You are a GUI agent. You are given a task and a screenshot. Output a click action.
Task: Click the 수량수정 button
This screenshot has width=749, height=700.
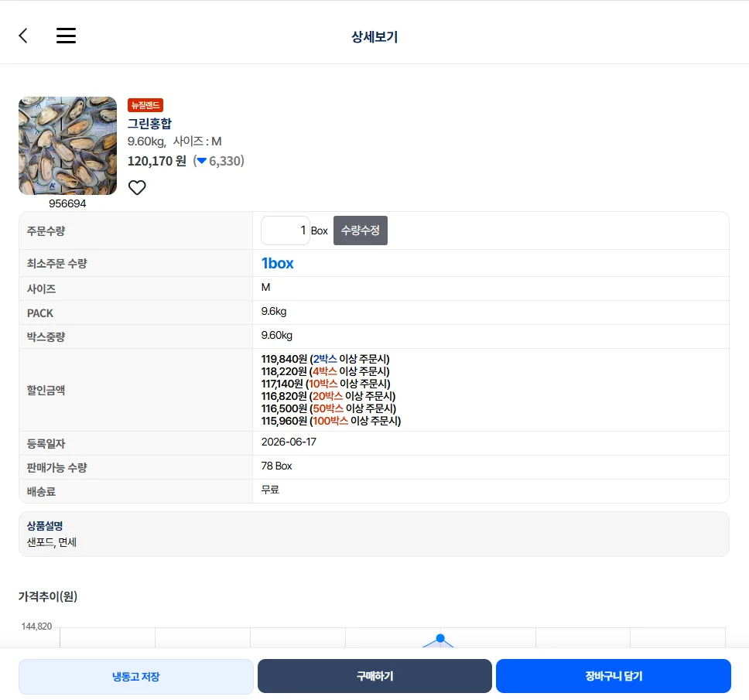pos(360,230)
